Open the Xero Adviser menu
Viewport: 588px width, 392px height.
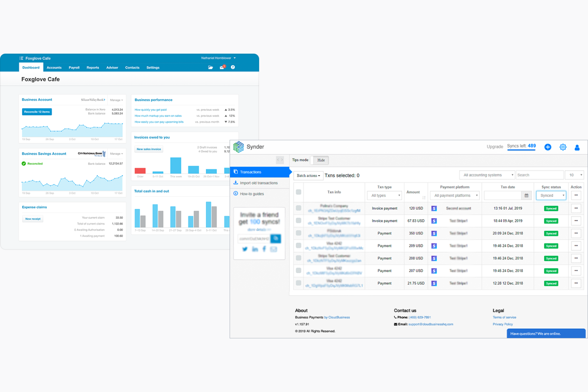pyautogui.click(x=112, y=68)
